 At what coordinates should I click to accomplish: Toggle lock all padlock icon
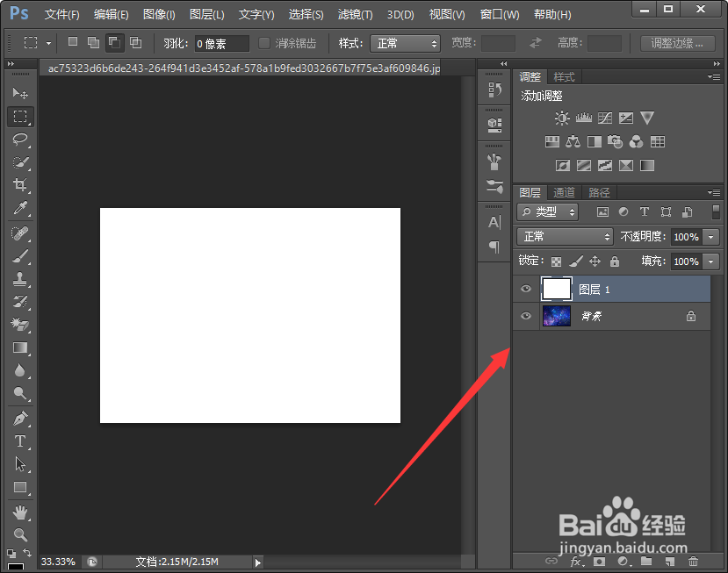(615, 261)
